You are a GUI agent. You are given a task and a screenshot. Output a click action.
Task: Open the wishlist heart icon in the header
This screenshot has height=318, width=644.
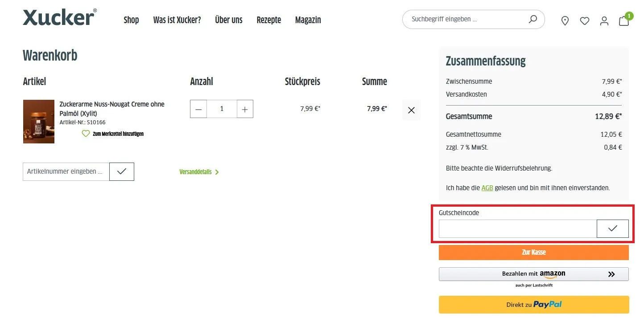585,20
